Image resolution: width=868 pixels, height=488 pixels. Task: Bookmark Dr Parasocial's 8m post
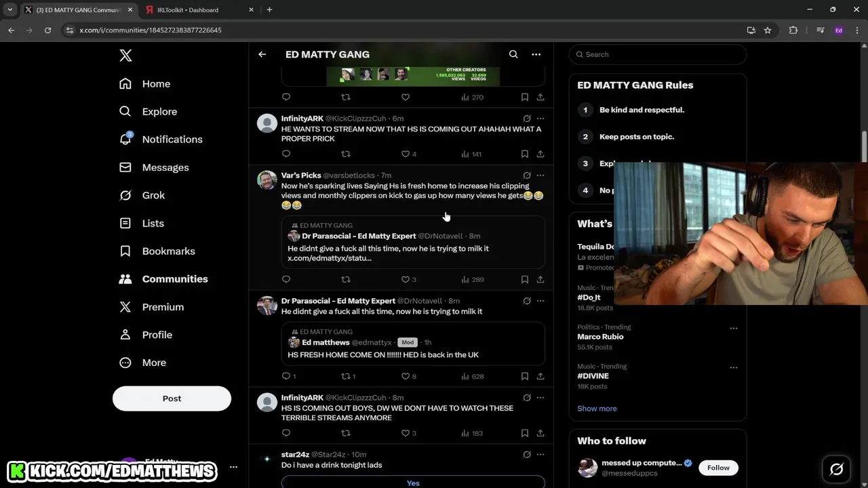pyautogui.click(x=525, y=376)
